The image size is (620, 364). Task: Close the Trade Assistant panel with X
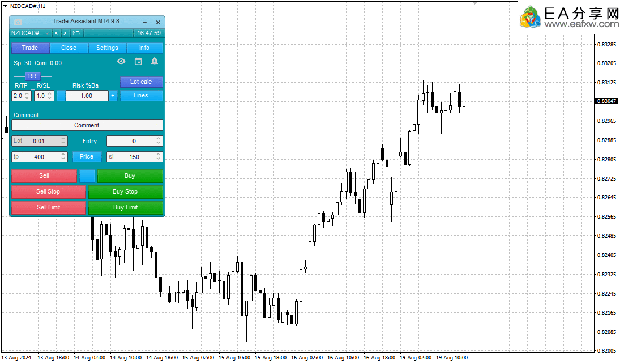(158, 23)
